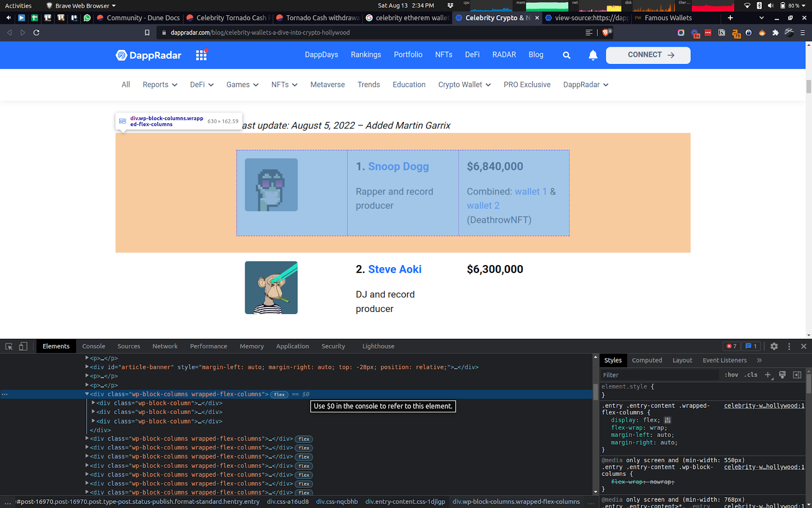Show more Styles pane tabs chevron
This screenshot has height=508, width=812.
[759, 360]
